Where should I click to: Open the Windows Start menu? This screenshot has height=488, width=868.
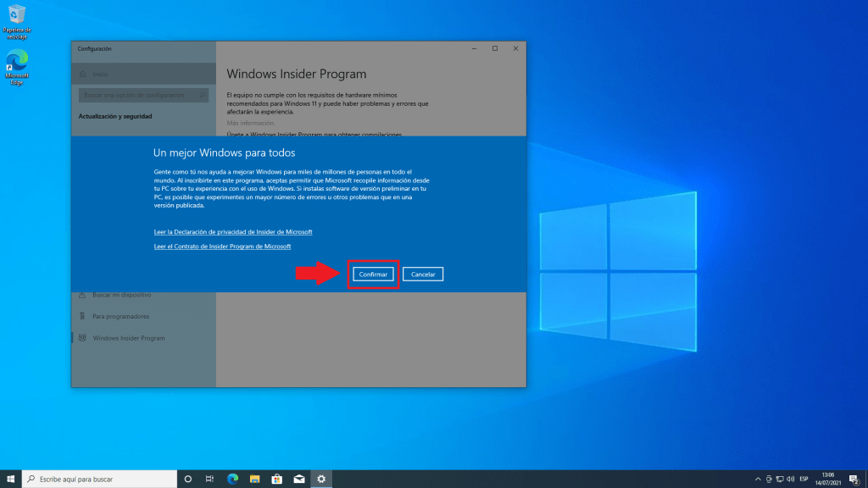point(11,479)
